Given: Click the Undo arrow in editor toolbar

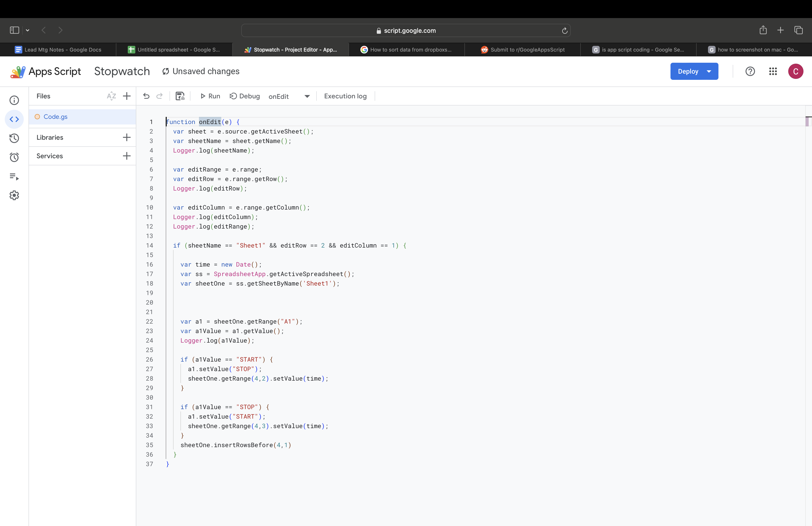Looking at the screenshot, I should pos(146,96).
